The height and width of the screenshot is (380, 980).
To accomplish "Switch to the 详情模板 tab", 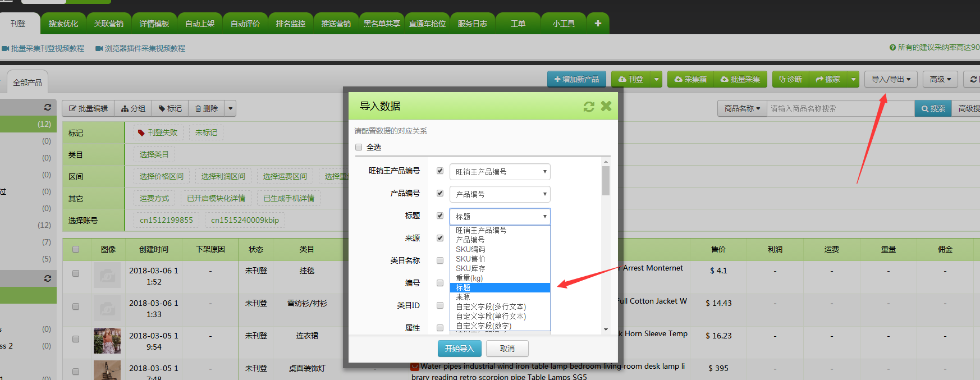I will click(x=154, y=24).
